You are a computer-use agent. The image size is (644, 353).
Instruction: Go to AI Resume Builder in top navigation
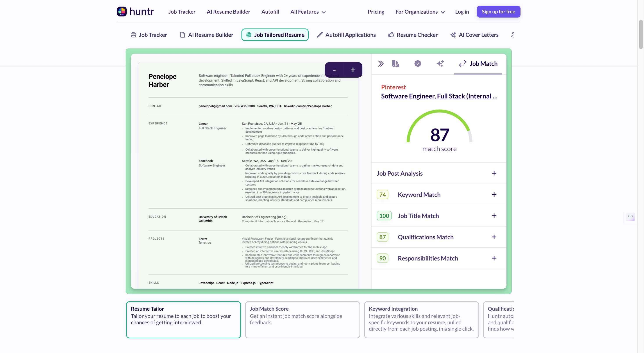(228, 12)
